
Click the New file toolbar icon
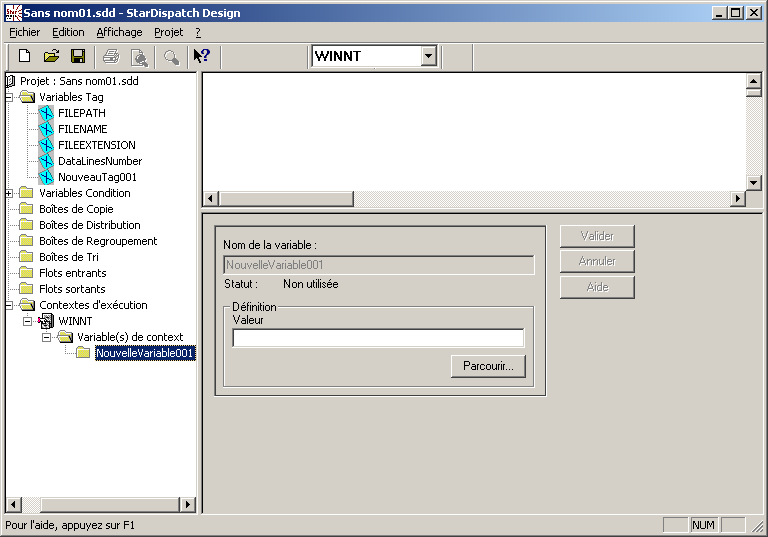point(25,56)
